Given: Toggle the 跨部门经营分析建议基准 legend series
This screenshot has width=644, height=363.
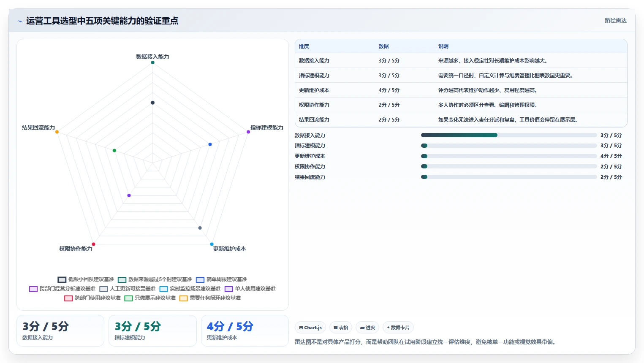Looking at the screenshot, I should point(62,289).
